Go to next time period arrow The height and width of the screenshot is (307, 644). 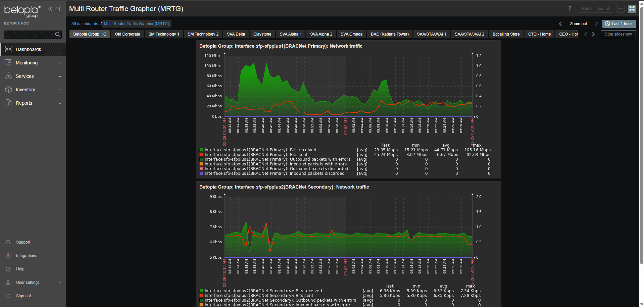[x=596, y=24]
